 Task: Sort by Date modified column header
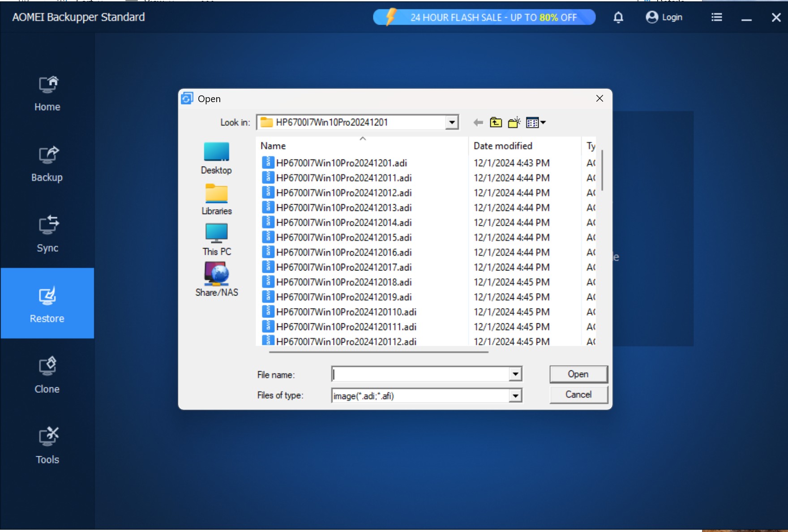(524, 146)
